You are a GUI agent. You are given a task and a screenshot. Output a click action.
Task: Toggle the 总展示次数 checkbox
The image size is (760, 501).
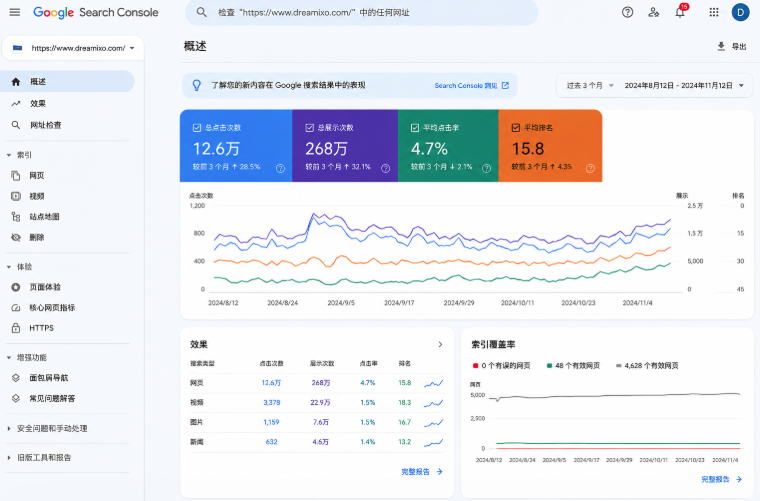coord(309,128)
